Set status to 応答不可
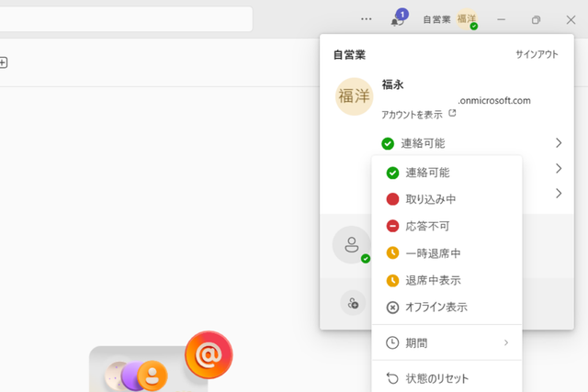 pyautogui.click(x=427, y=226)
